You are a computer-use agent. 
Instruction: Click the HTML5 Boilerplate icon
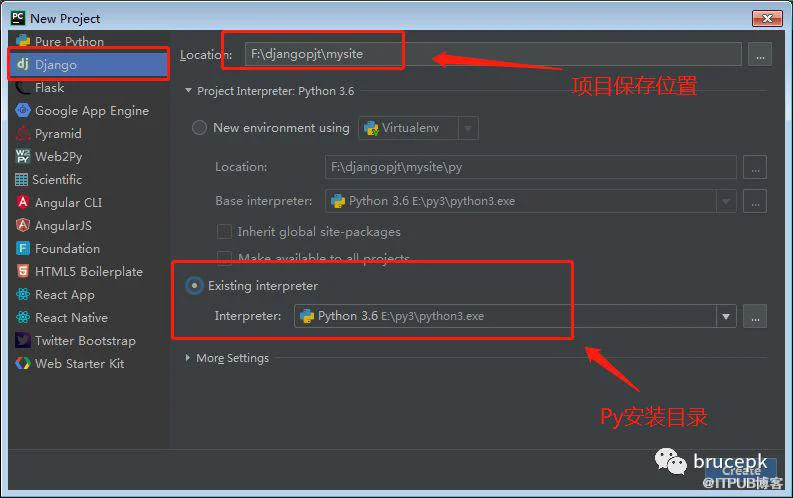(x=23, y=271)
